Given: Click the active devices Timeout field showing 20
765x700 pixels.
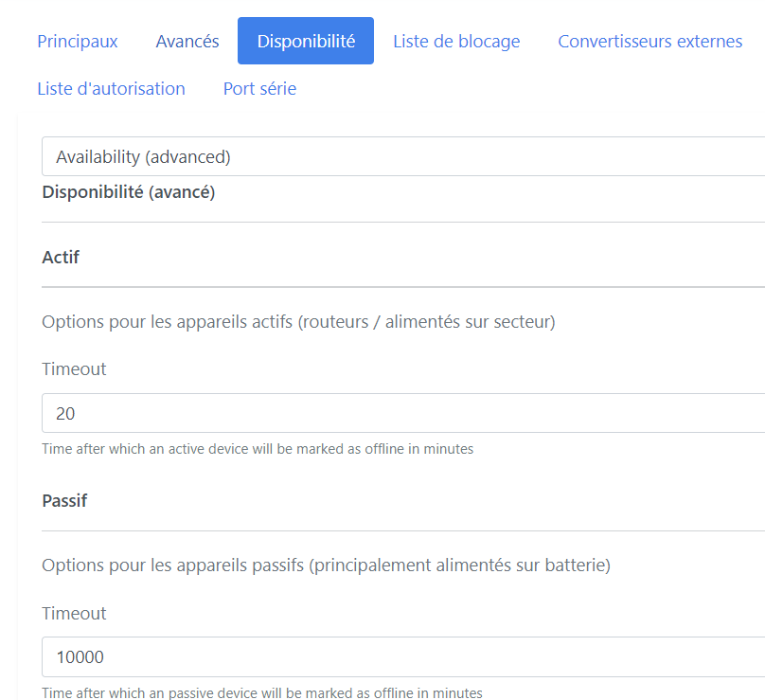Looking at the screenshot, I should pos(403,413).
